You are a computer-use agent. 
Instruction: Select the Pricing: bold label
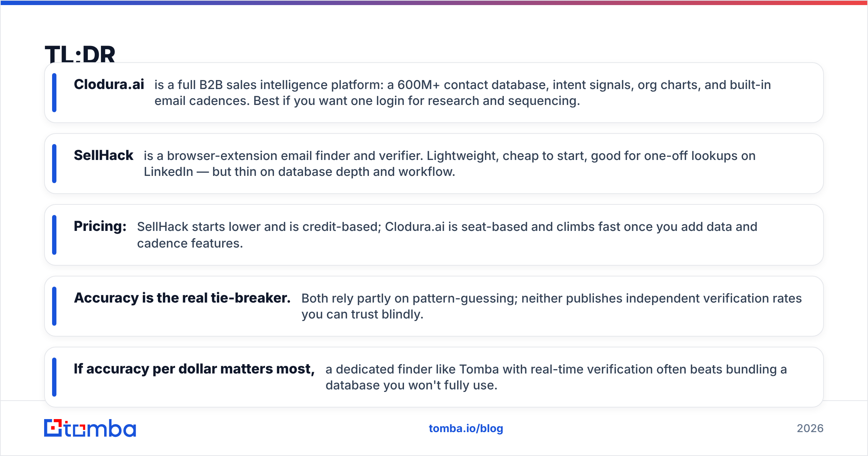tap(100, 226)
